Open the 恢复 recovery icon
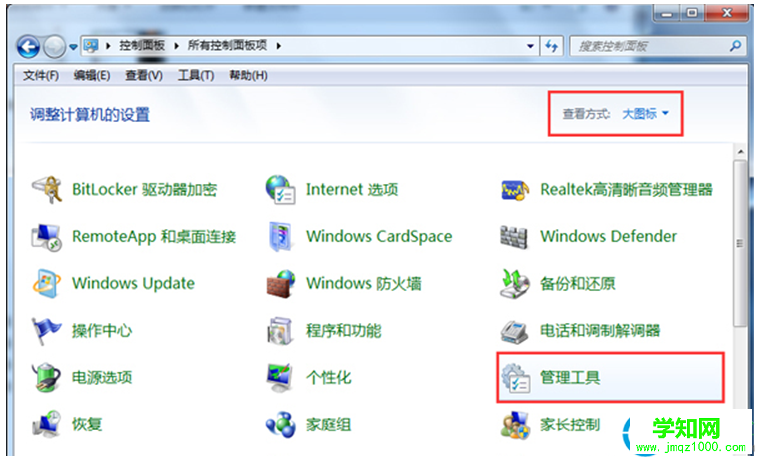This screenshot has width=757, height=459. click(46, 424)
